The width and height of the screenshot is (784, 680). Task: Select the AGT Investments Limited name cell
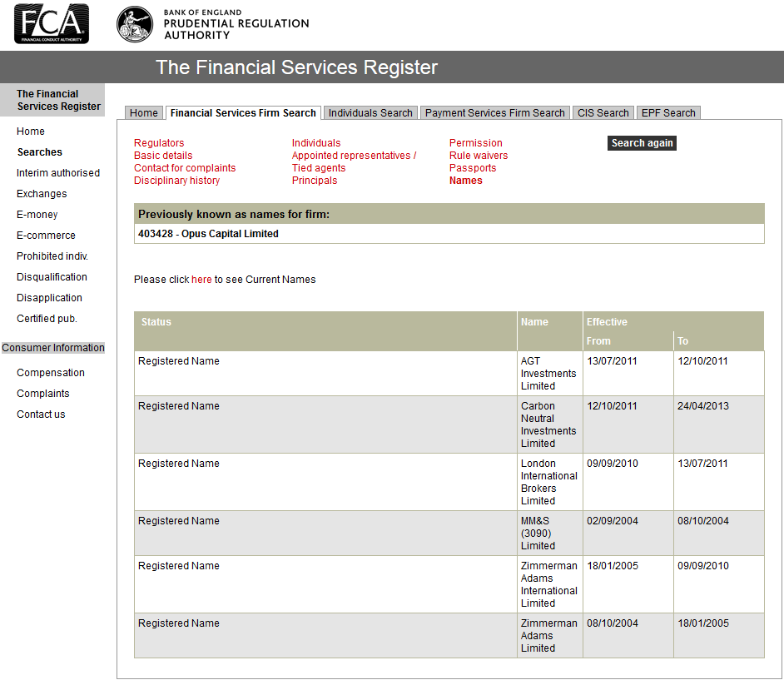548,374
